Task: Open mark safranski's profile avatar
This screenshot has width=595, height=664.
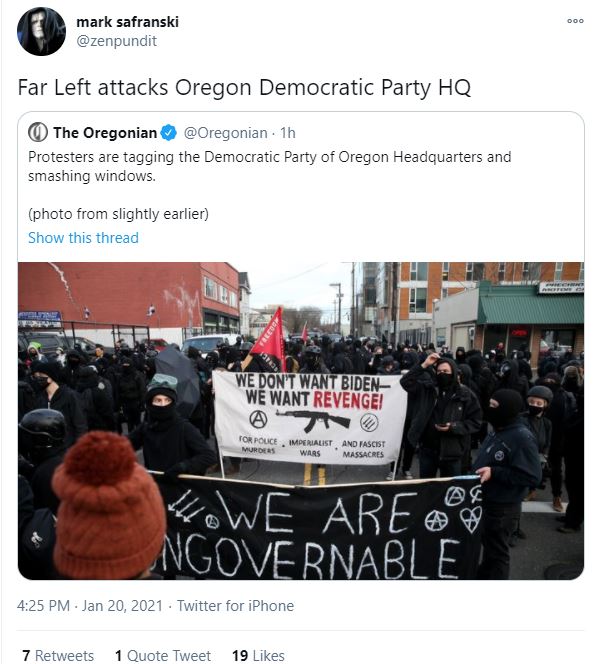Action: [41, 31]
